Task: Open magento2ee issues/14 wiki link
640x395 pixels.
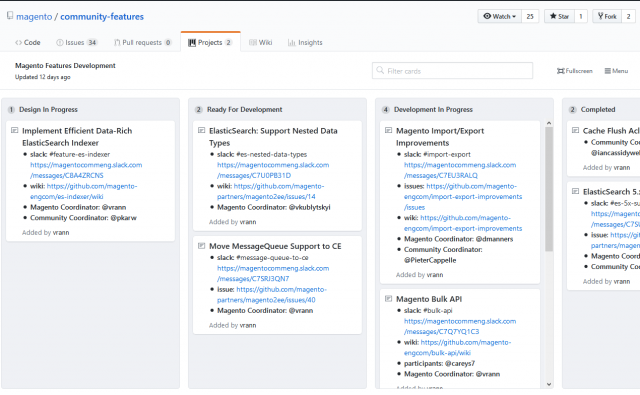Action: point(271,191)
